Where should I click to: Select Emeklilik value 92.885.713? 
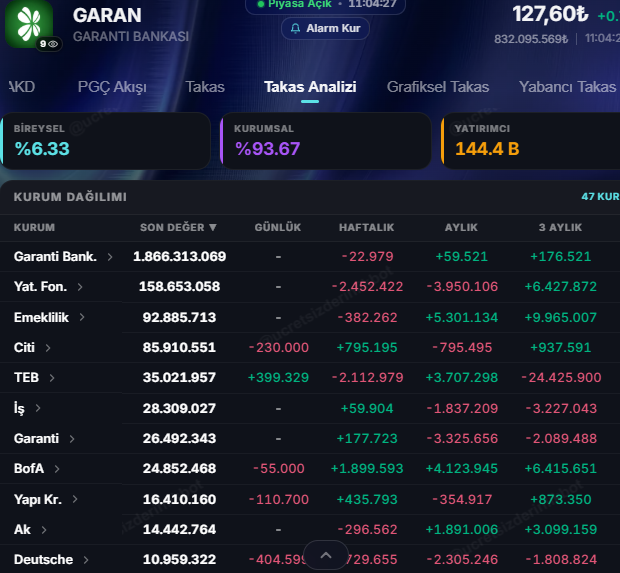coord(180,317)
